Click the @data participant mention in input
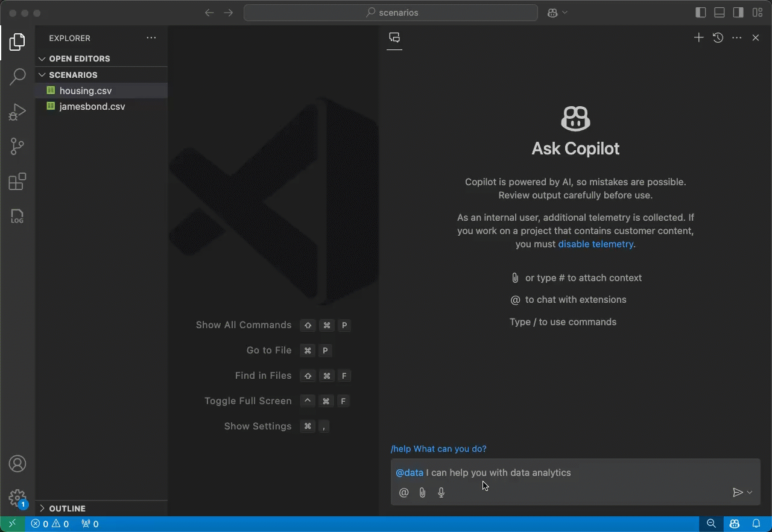 [410, 473]
